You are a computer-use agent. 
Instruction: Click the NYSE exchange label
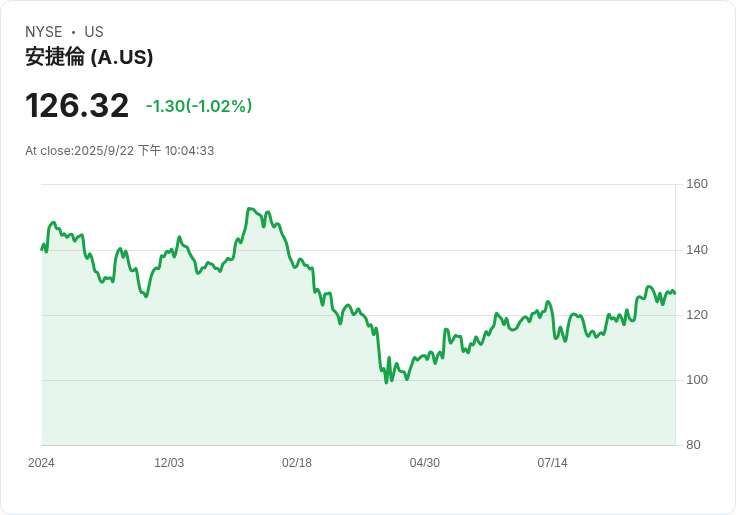44,32
